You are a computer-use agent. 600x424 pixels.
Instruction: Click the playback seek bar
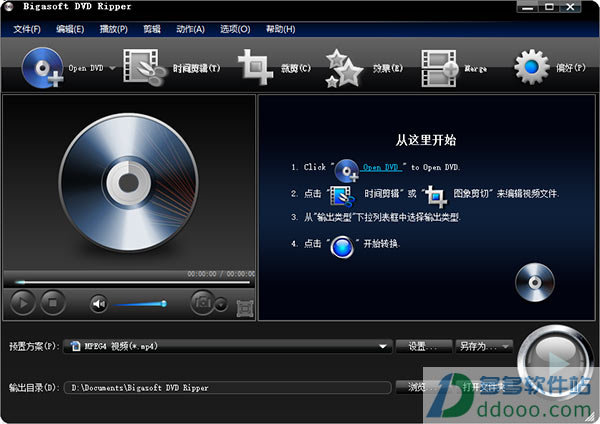pos(132,282)
